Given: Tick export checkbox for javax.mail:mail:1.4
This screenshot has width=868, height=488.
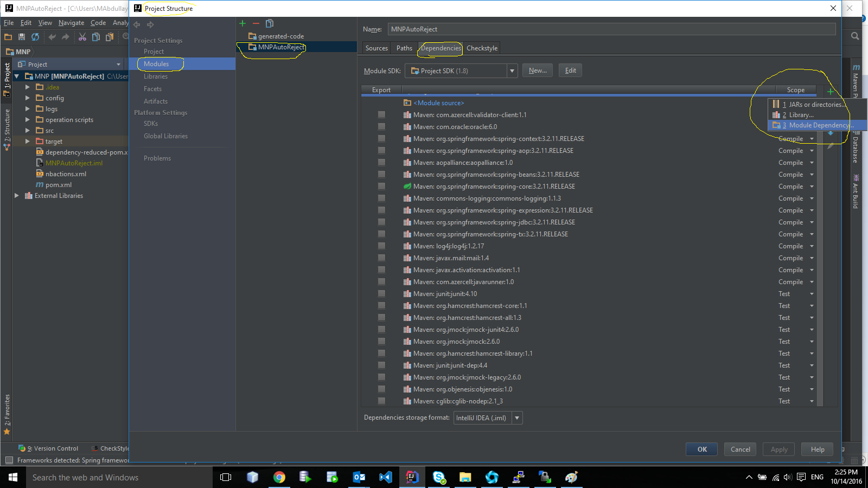Looking at the screenshot, I should (382, 258).
